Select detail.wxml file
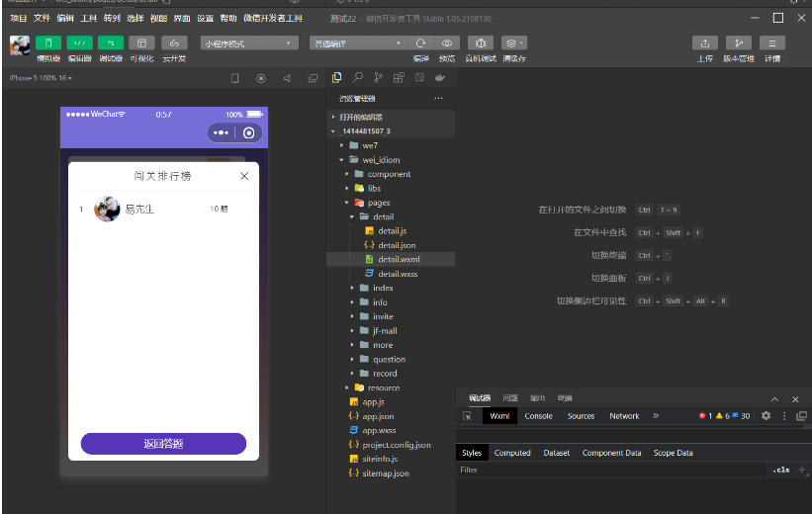 tap(391, 259)
